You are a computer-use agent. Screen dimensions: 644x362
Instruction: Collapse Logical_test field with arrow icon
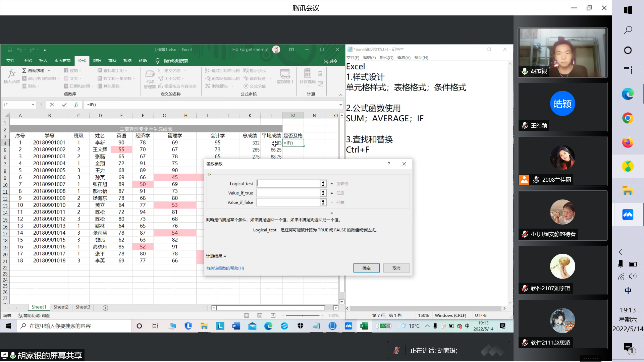[x=323, y=184]
